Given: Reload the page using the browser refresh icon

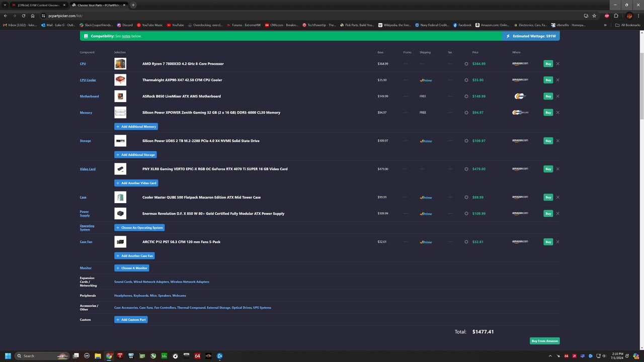Looking at the screenshot, I should point(23,16).
